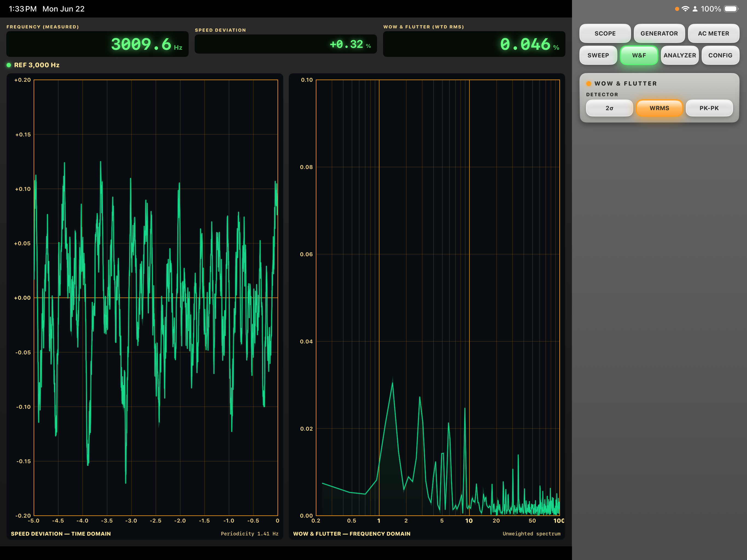Open the CONFIG panel
Viewport: 747px width, 560px height.
point(720,56)
